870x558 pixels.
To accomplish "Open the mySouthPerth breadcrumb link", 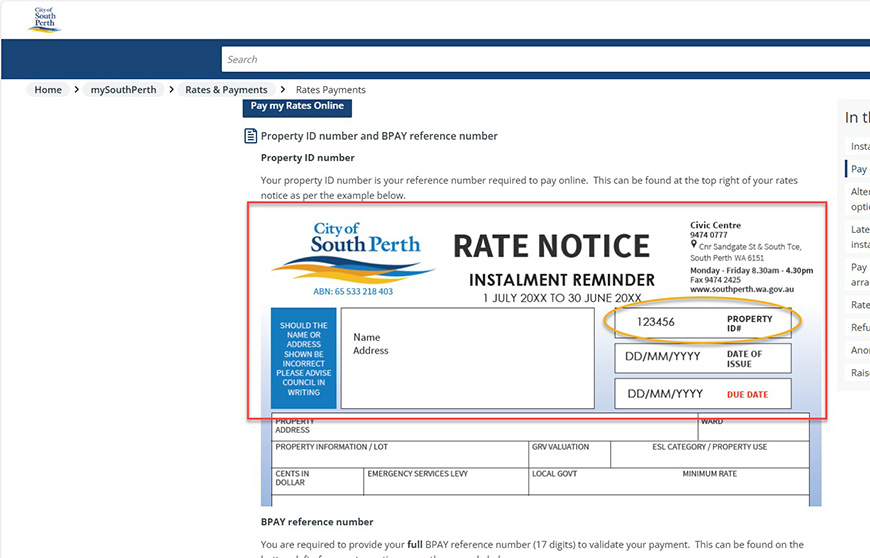I will pyautogui.click(x=123, y=90).
